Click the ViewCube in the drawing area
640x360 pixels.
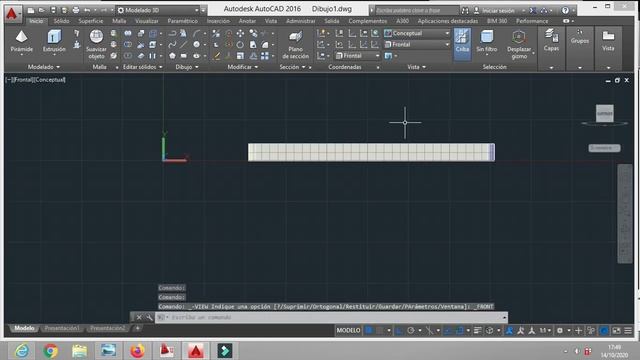(x=604, y=113)
